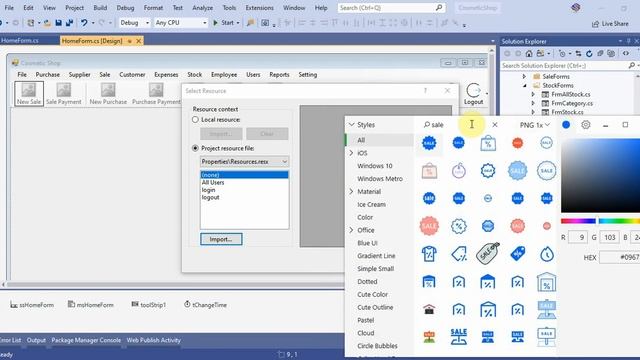Select logout in the resource list
Screen dimensions: 640x360
point(211,197)
